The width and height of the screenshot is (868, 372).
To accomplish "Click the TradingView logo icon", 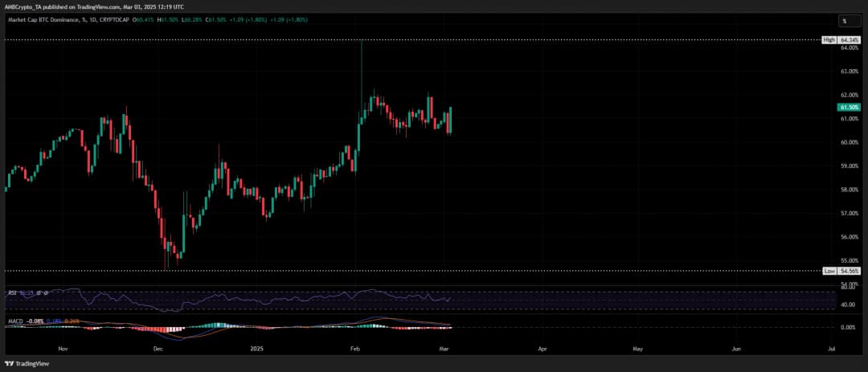I will pos(9,362).
